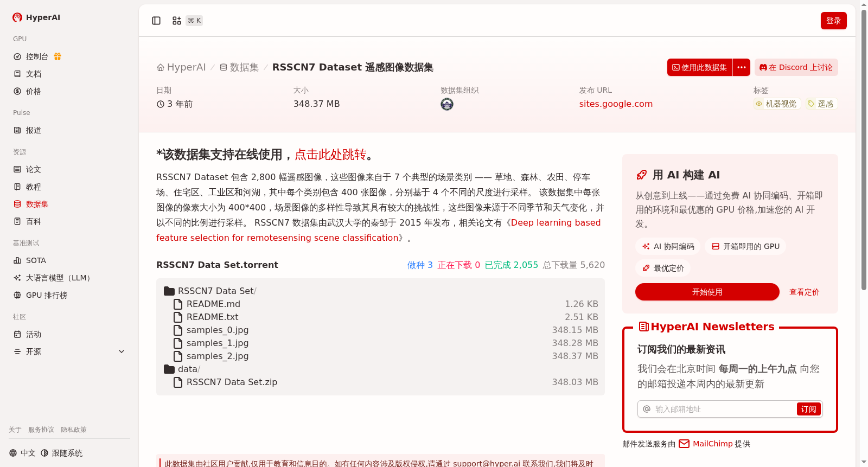Click the rocket icon beside 用 AI 构建 AI
The width and height of the screenshot is (868, 467).
click(x=641, y=175)
